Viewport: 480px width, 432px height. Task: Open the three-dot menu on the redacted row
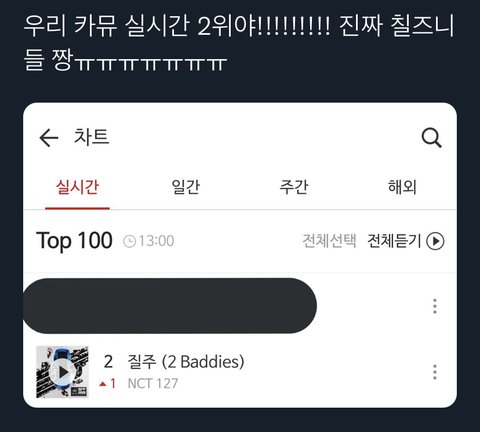(435, 306)
